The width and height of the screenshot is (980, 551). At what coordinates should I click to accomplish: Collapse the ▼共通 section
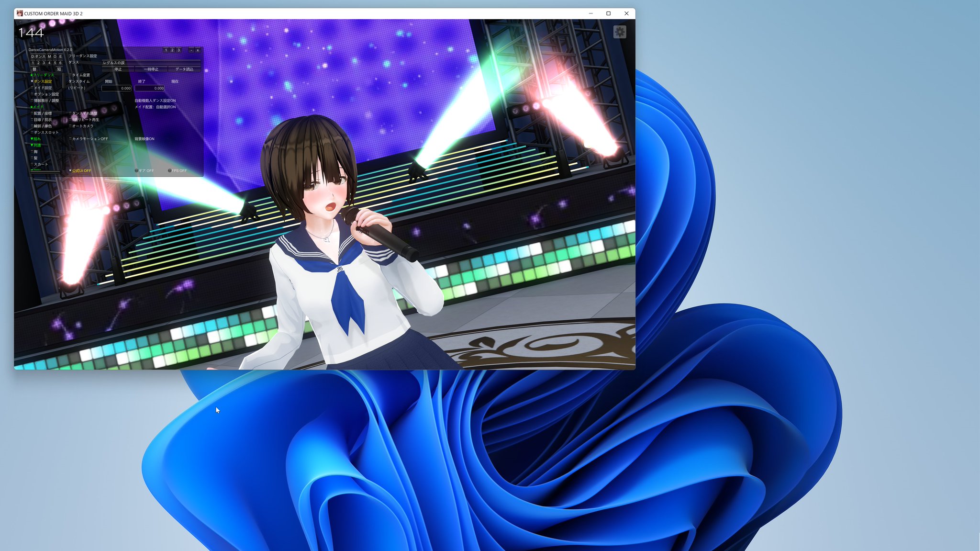click(x=36, y=145)
